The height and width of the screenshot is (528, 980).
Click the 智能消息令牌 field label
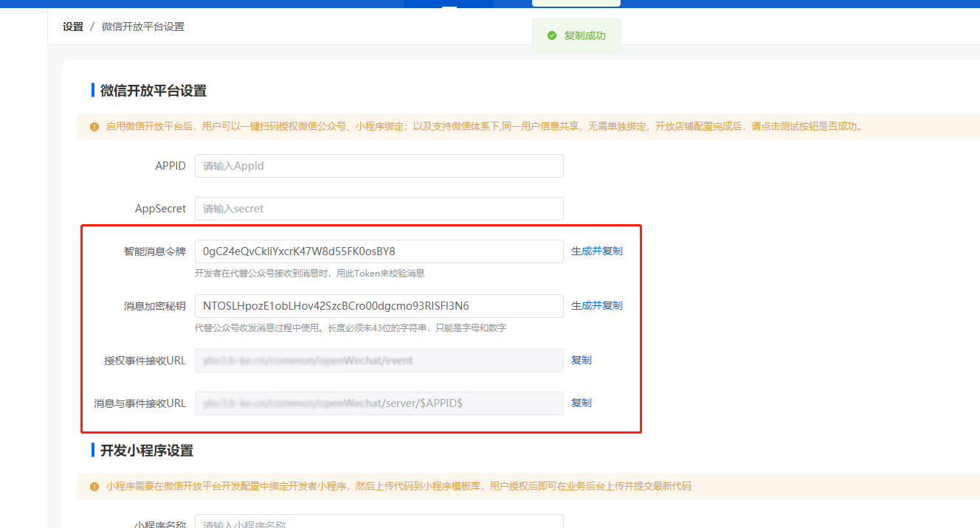[x=155, y=251]
